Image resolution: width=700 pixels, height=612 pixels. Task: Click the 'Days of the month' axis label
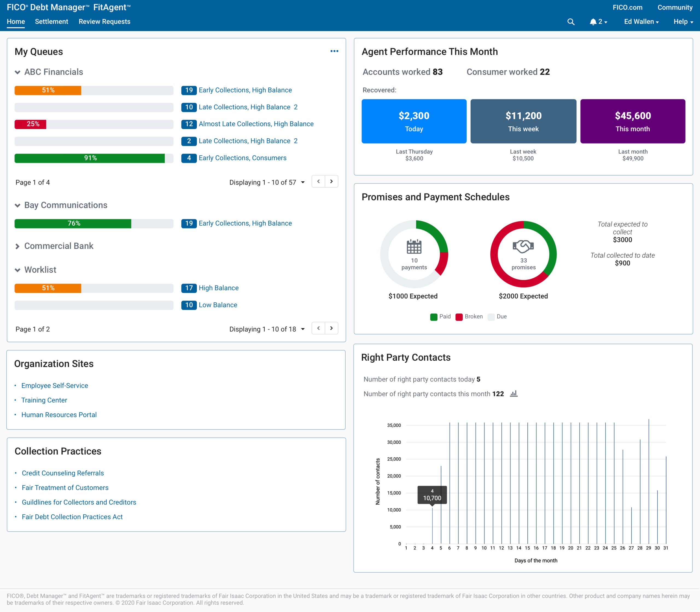pyautogui.click(x=536, y=561)
